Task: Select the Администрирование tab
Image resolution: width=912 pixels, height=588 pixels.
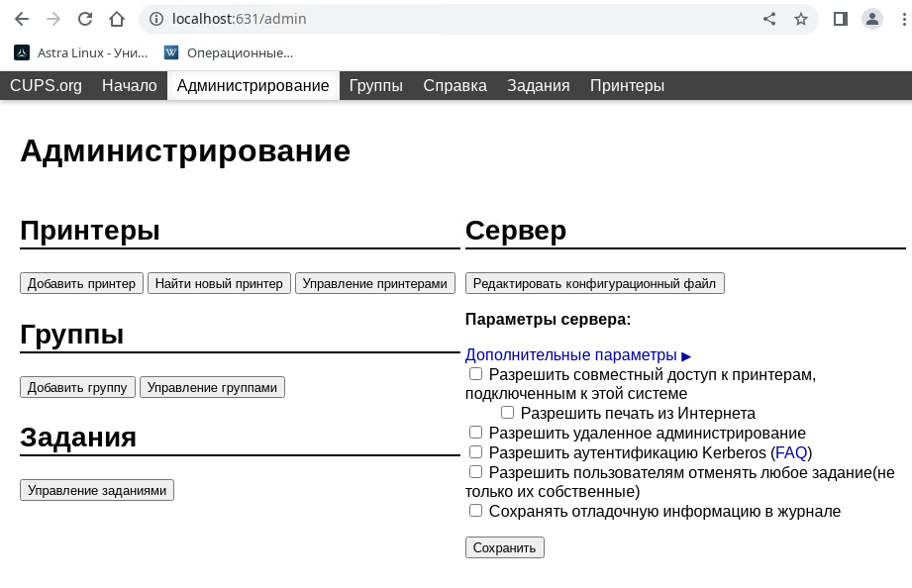Action: [253, 85]
